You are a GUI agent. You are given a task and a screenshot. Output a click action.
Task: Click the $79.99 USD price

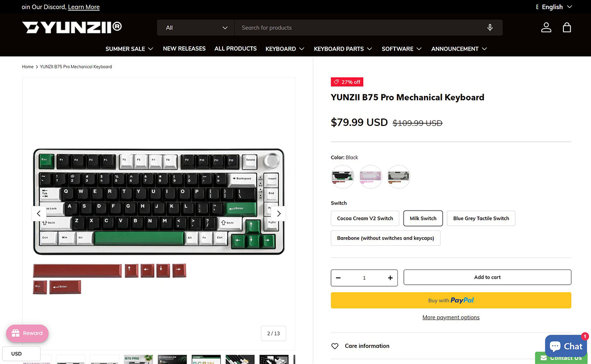pos(360,122)
